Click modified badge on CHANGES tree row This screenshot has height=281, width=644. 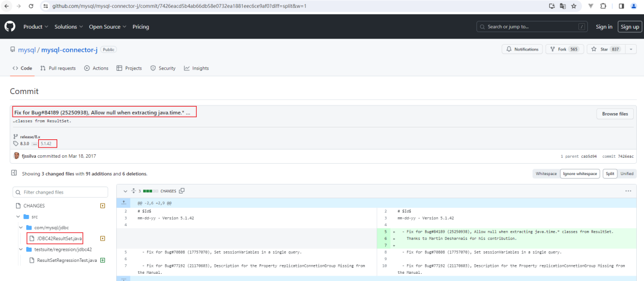click(x=103, y=205)
